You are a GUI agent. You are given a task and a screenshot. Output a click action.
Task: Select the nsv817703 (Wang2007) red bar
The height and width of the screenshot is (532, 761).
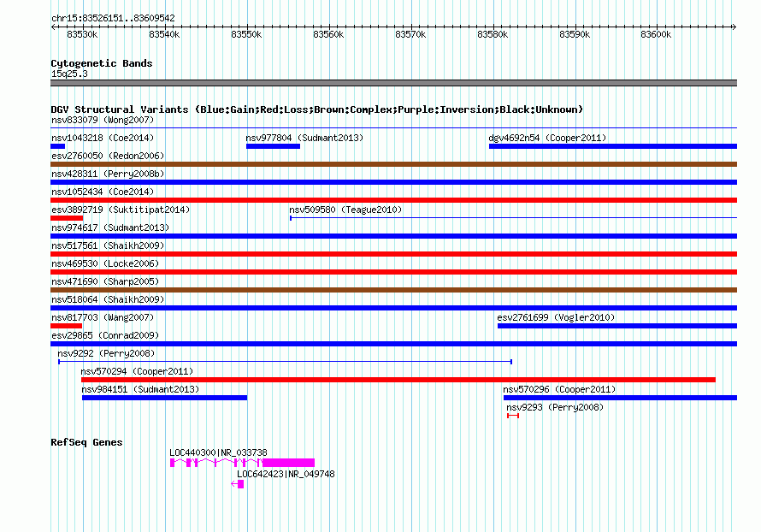pyautogui.click(x=66, y=326)
